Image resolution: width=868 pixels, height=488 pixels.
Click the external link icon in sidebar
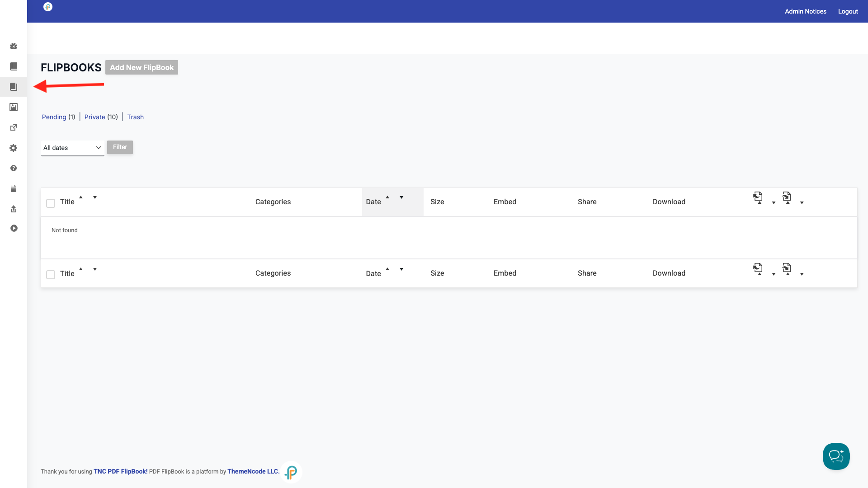14,127
